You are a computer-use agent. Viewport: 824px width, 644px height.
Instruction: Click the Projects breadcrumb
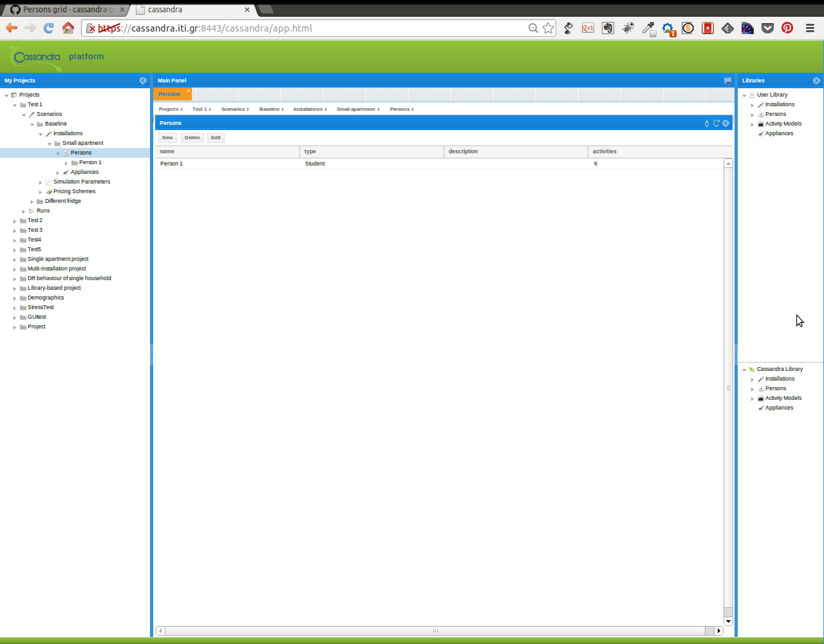pyautogui.click(x=169, y=109)
